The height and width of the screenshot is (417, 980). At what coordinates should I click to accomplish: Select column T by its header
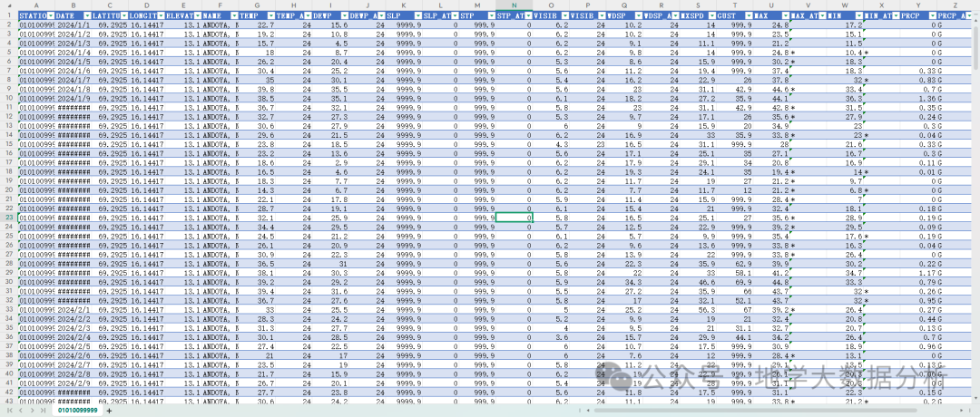point(735,5)
